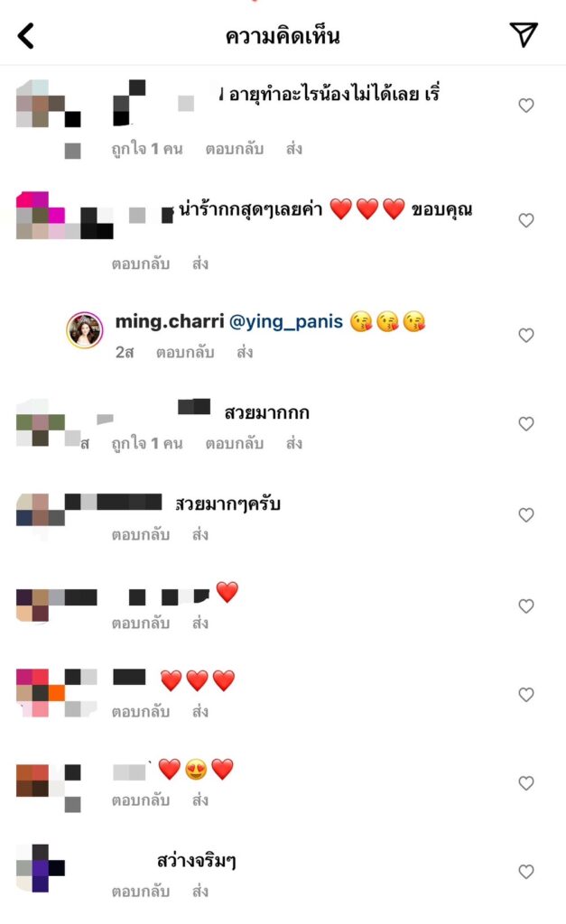Send (ส่ง) the first comment about 'อายุ'

(294, 149)
